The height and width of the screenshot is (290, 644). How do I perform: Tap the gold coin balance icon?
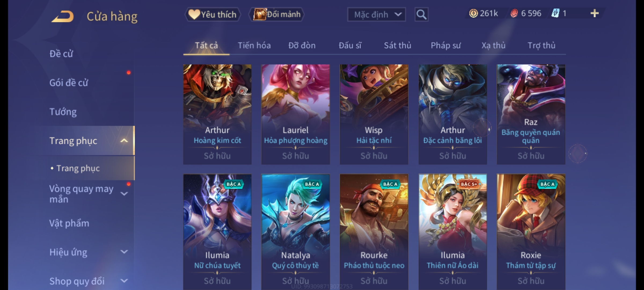473,13
